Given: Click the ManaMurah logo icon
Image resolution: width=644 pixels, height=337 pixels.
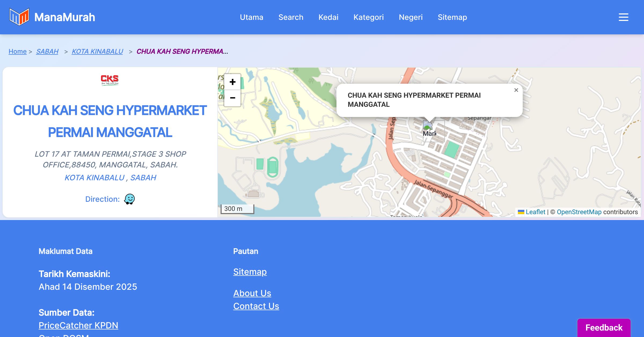Looking at the screenshot, I should [19, 17].
